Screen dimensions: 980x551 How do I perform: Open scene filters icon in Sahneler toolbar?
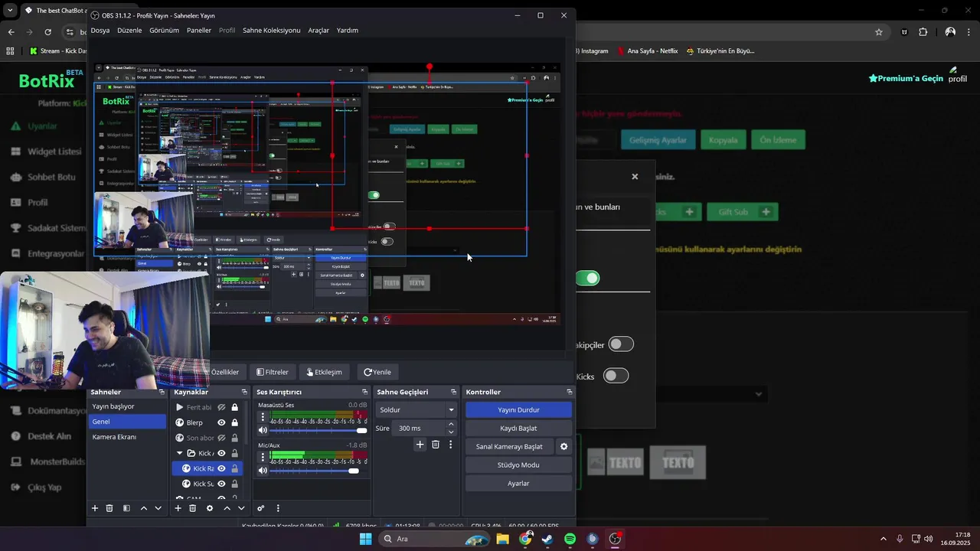126,508
